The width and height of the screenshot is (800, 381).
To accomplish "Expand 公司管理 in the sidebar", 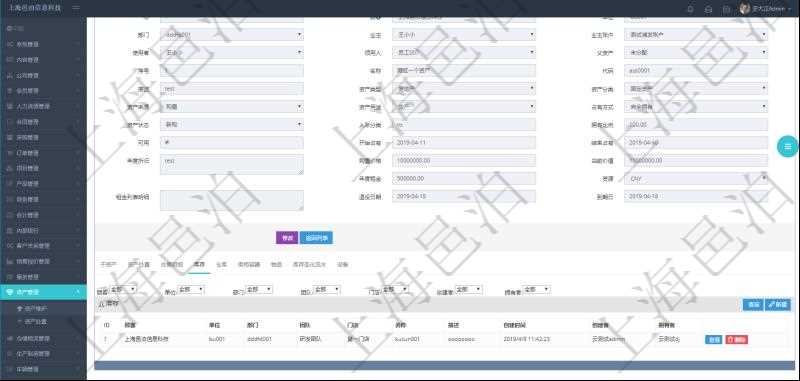I will click(x=43, y=75).
